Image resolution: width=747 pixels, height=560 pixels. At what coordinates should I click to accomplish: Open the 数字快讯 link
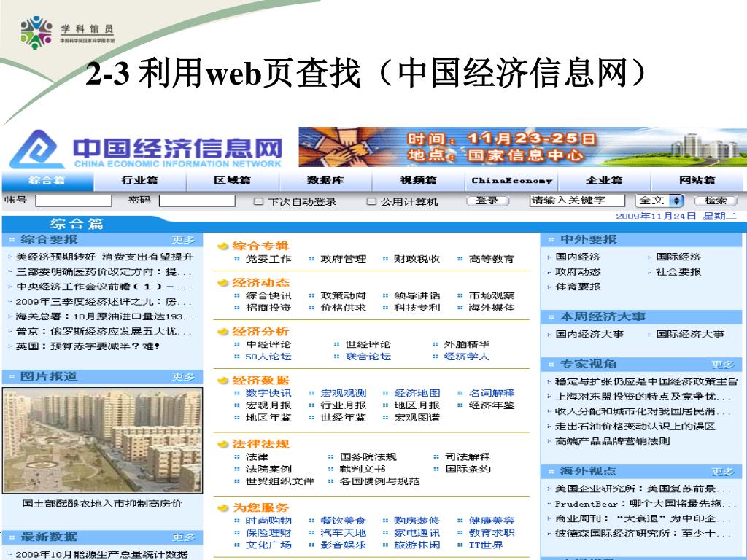coord(268,393)
